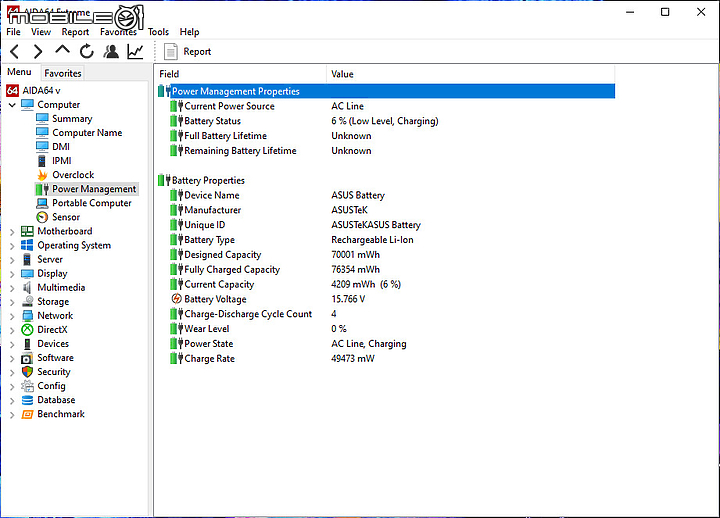The image size is (720, 518).
Task: Collapse the Computer tree node
Action: (x=12, y=105)
